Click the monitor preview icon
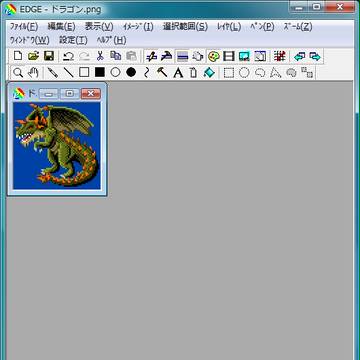This screenshot has height=360, width=360. tap(244, 56)
